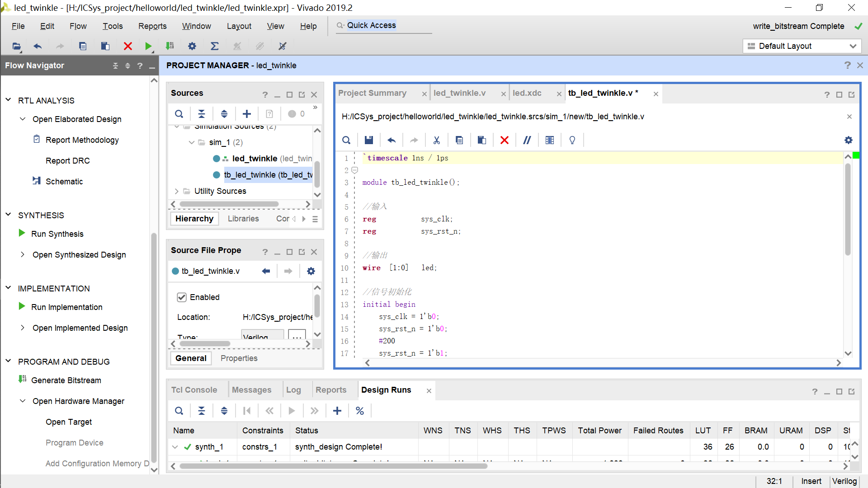868x488 pixels.
Task: Toggle fold marker at line 2
Action: (x=355, y=170)
